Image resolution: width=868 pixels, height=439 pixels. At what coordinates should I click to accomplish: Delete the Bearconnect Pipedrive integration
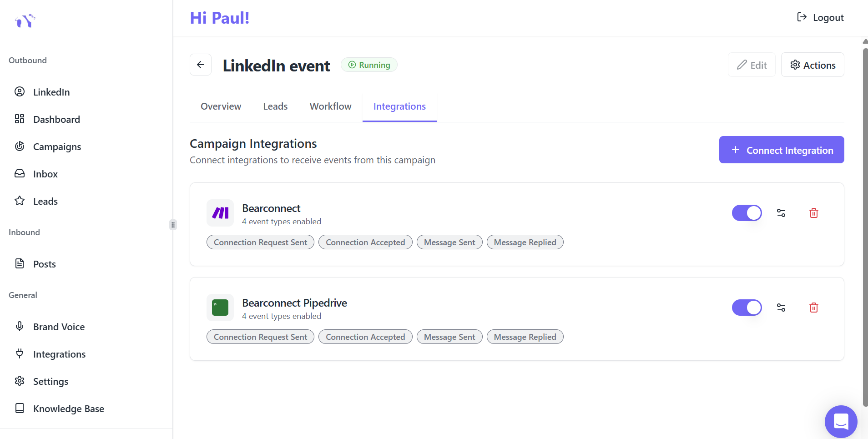[814, 308]
